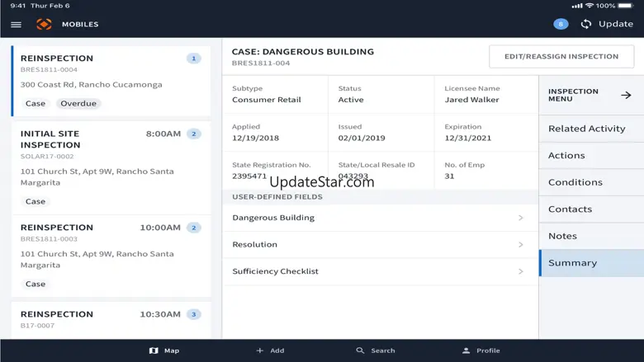Viewport: 644px width, 362px height.
Task: Click count badge 1 on BRES1811-0004 card
Action: [194, 59]
